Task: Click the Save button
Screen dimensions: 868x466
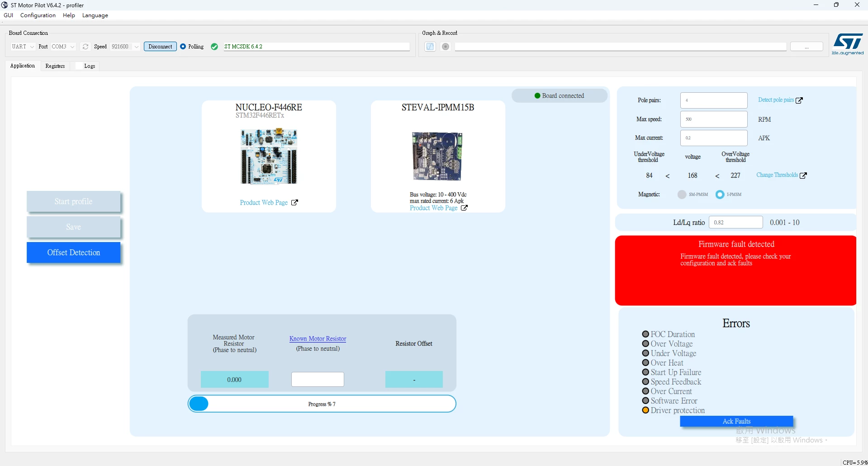Action: pos(74,227)
